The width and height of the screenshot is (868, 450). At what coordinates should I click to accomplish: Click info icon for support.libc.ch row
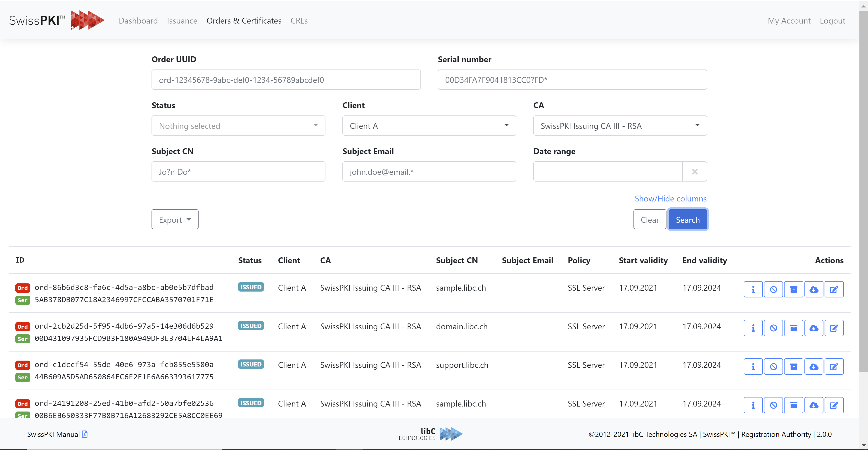pos(753,367)
